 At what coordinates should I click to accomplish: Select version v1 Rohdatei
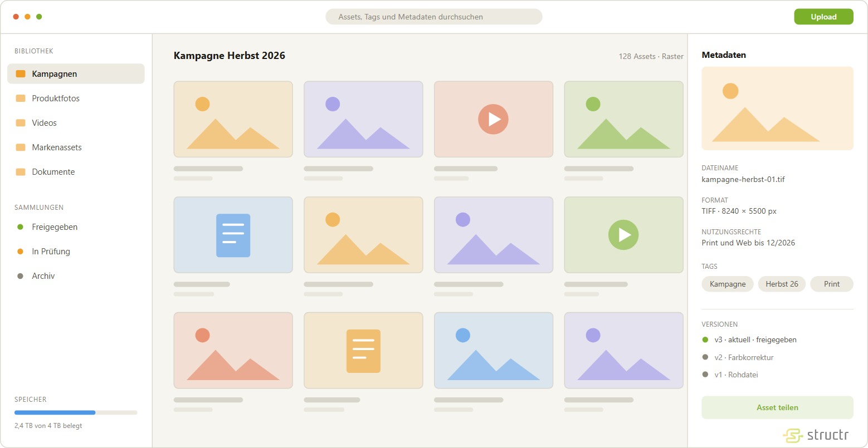pyautogui.click(x=730, y=375)
